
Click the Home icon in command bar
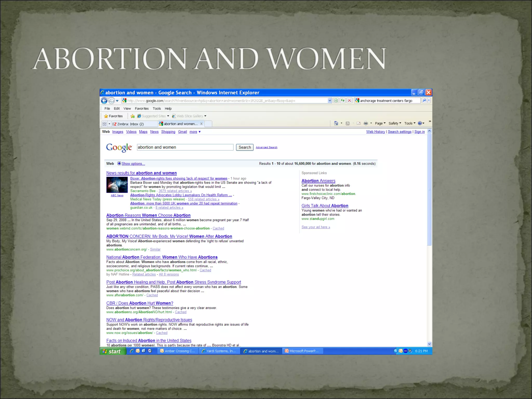pos(336,123)
